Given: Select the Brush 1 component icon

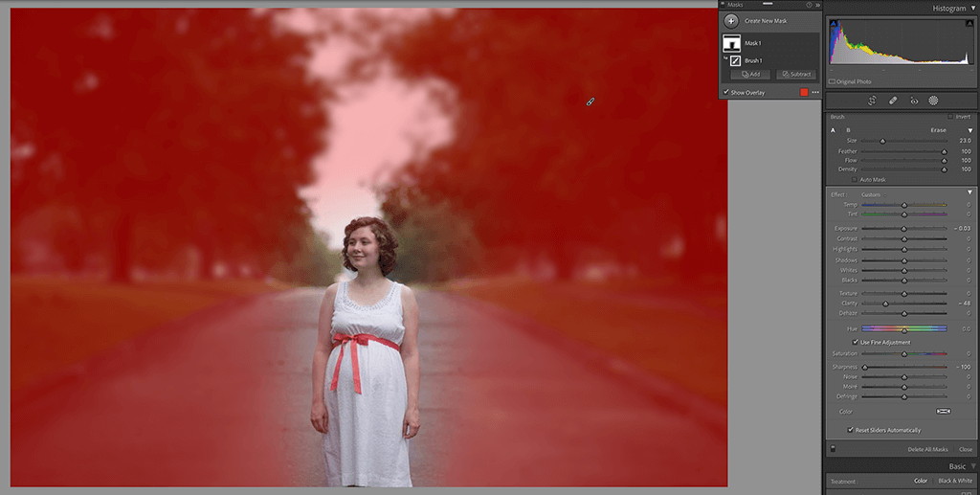Looking at the screenshot, I should pyautogui.click(x=736, y=60).
